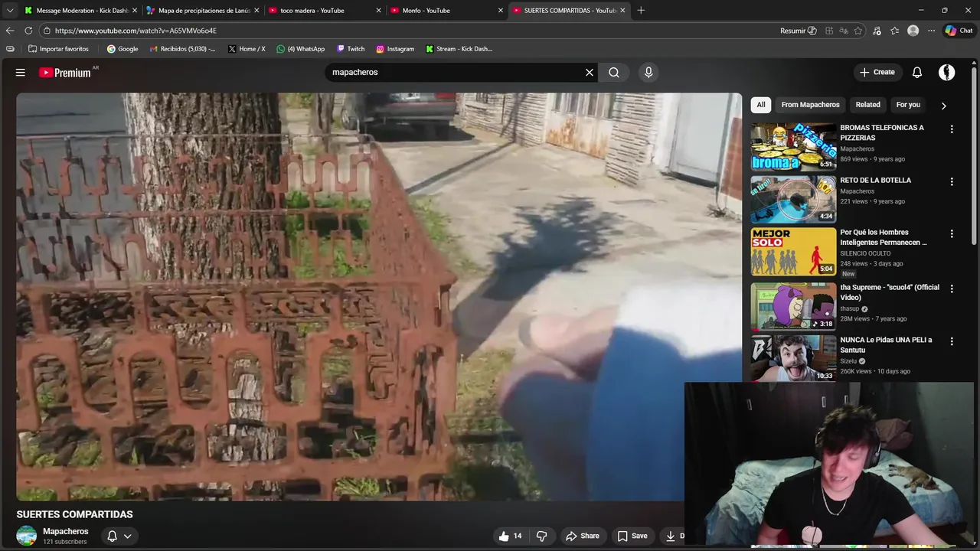Open YouTube notifications bell in header
Screen dimensions: 980x551
pos(917,73)
